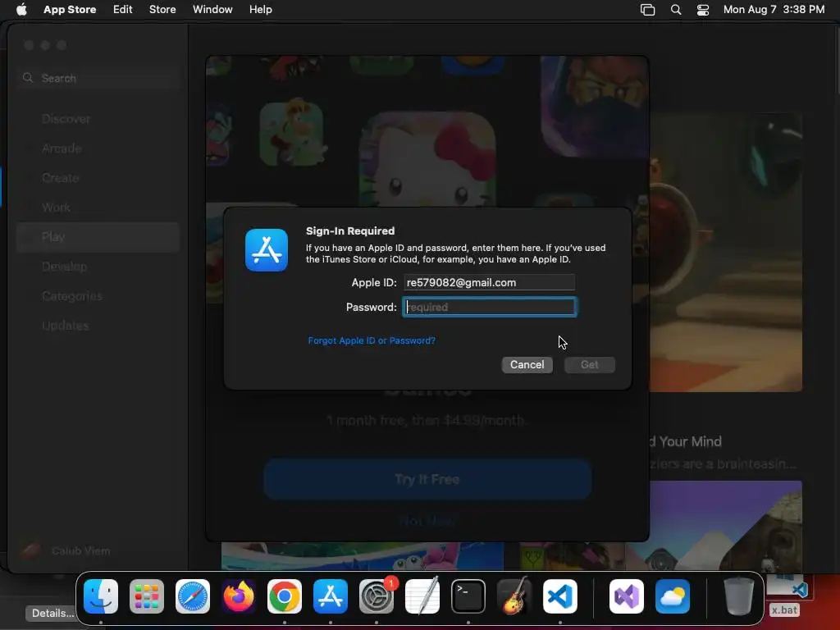The width and height of the screenshot is (840, 630).
Task: Open Visual Studio Code in dock
Action: coord(560,596)
